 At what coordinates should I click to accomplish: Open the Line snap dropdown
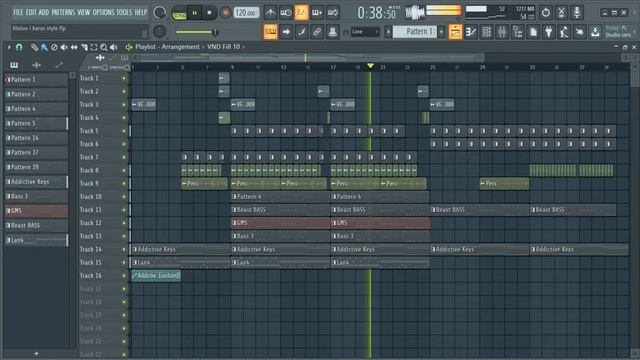365,32
